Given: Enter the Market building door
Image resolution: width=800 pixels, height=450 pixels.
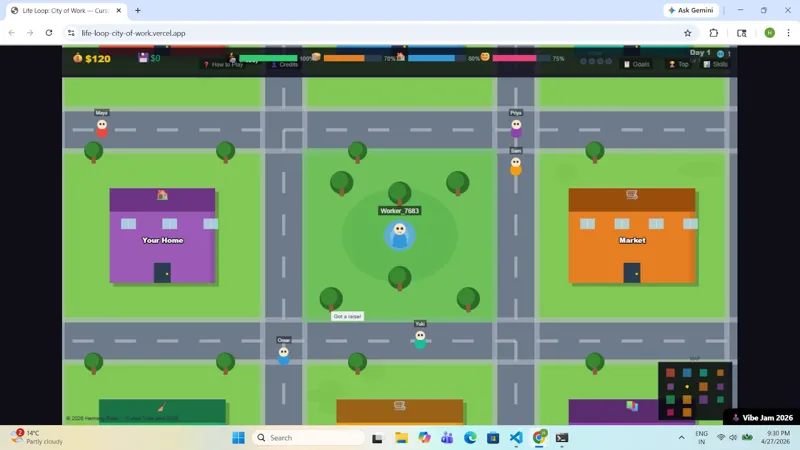Looking at the screenshot, I should [632, 272].
